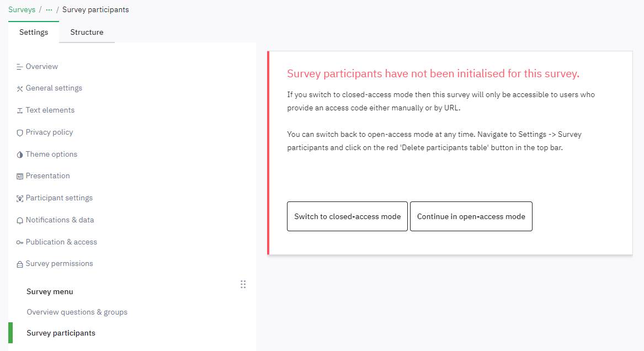Expand the breadcrumb ellipsis

click(49, 9)
